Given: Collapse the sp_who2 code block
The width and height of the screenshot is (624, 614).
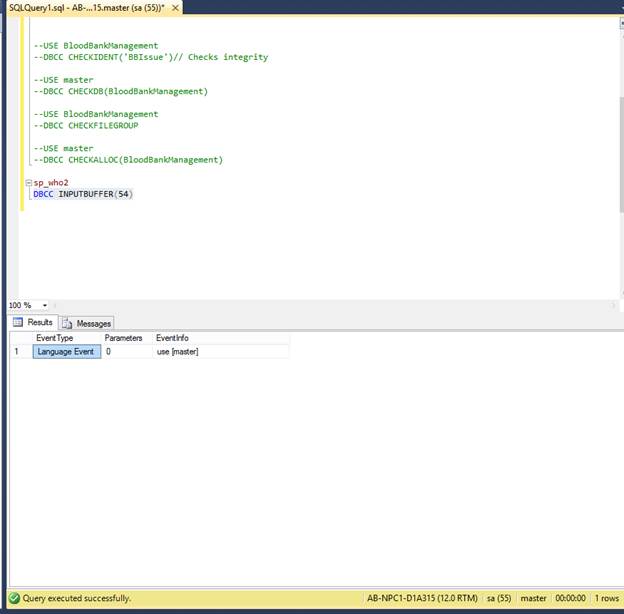Looking at the screenshot, I should (28, 183).
